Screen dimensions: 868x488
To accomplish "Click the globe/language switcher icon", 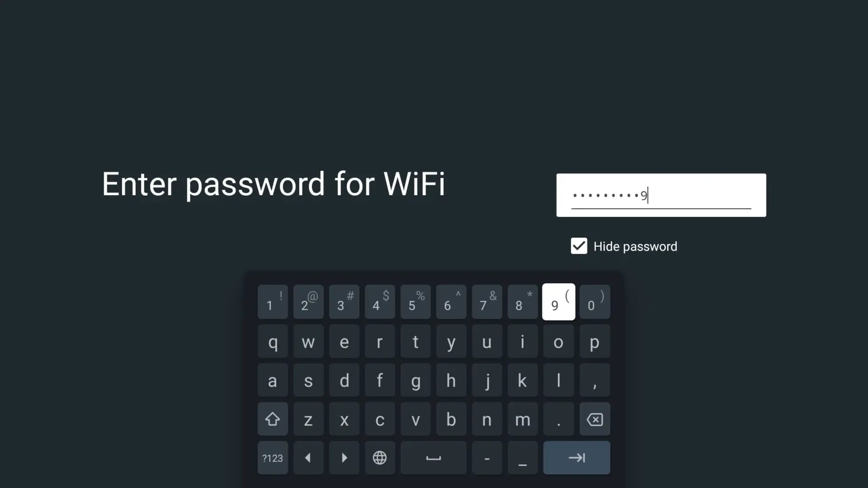I will pos(380,458).
